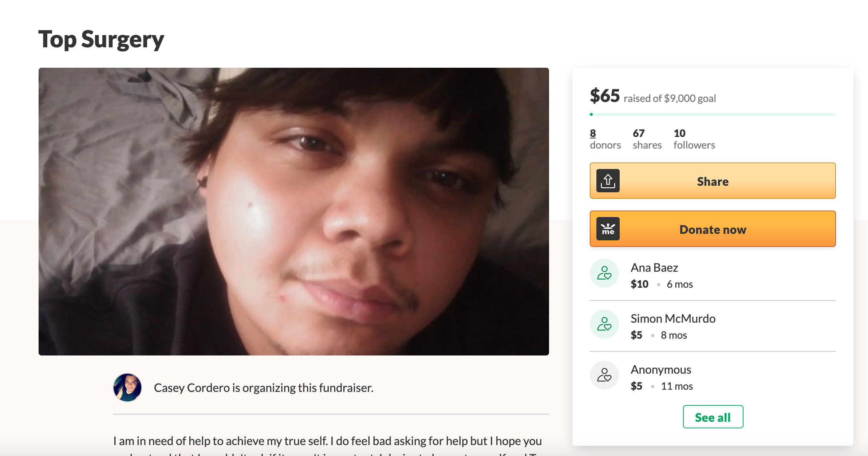Click the GoFundMe icon on Donate button
This screenshot has height=456, width=868.
[608, 229]
